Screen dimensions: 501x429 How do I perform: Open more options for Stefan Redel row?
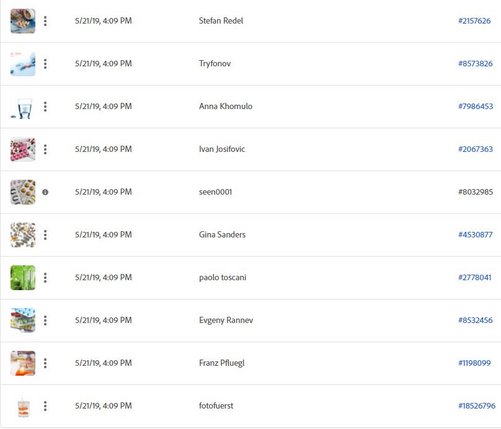[x=45, y=21]
